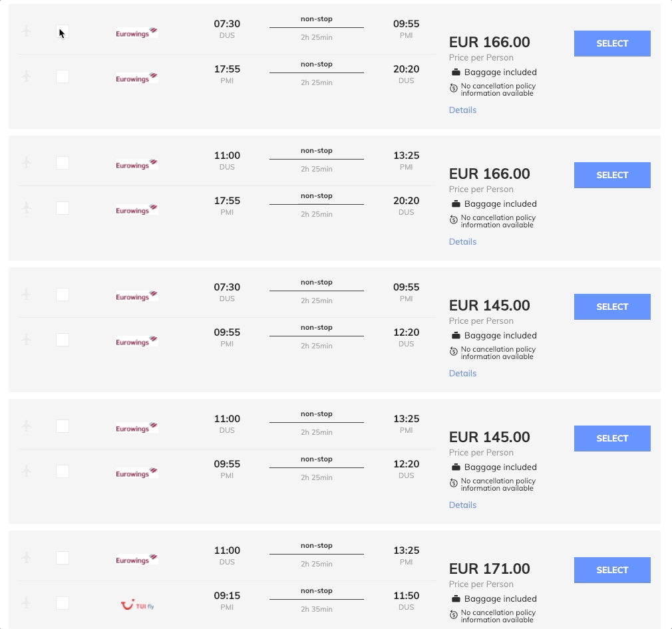Click the Eurowings logo on the 17:55 PMI flight in the first card
This screenshot has width=672, height=629.
(136, 78)
